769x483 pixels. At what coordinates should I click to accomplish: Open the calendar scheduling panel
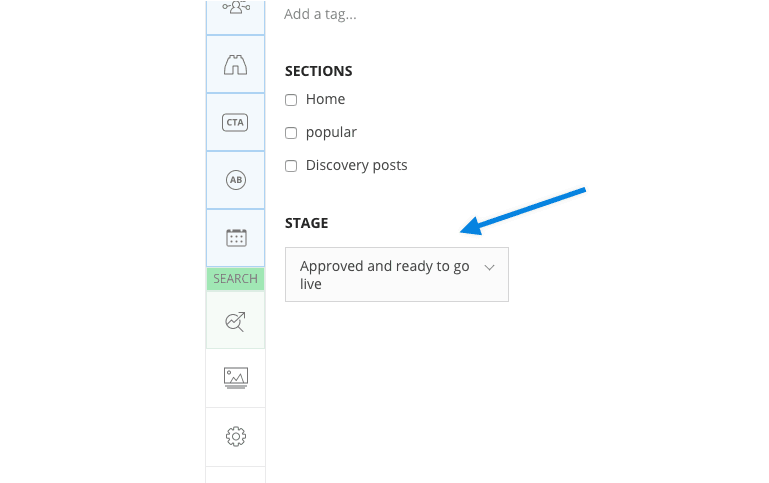(x=236, y=238)
